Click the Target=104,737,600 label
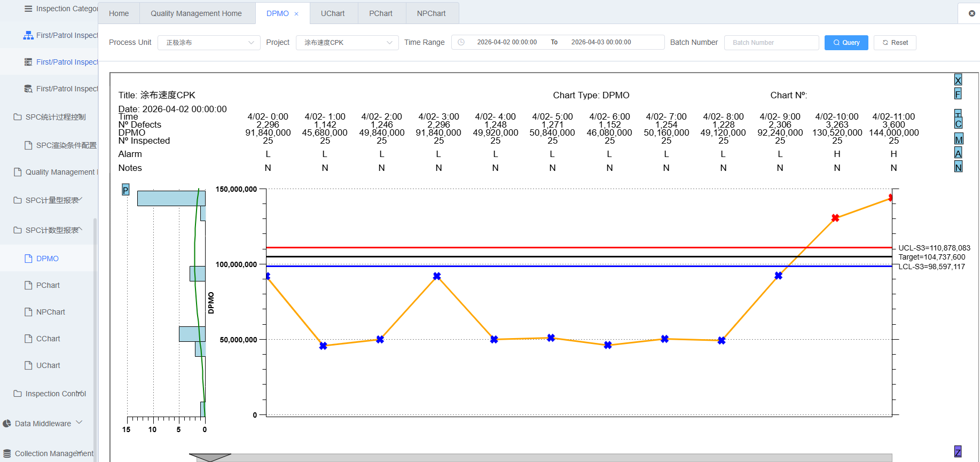980x462 pixels. [931, 257]
